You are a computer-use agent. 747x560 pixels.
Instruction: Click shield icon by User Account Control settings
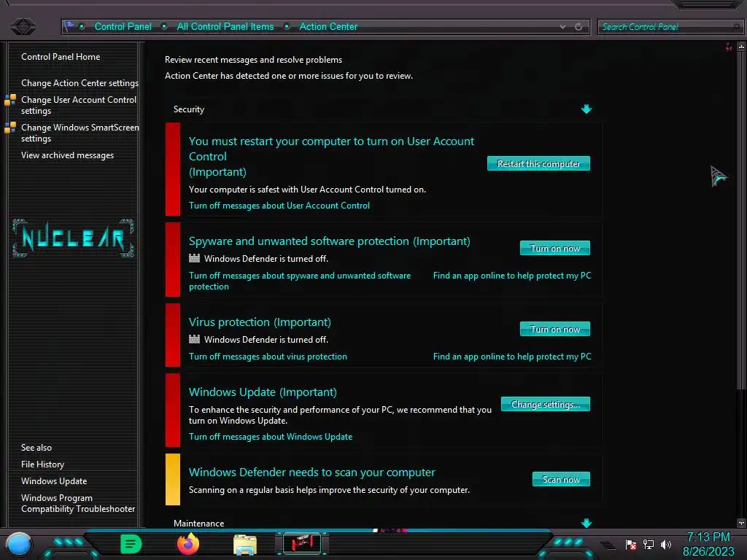[x=10, y=99]
